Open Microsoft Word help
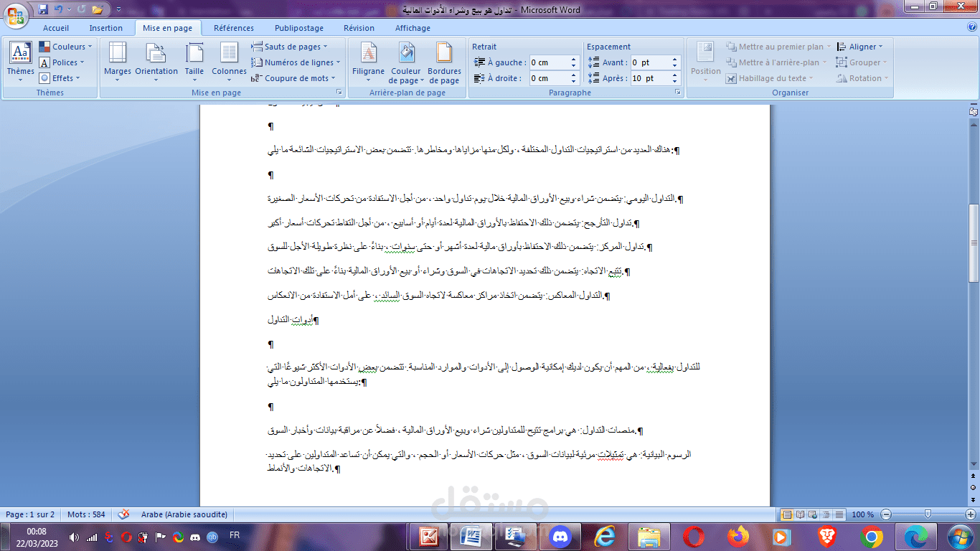980x551 pixels. pos(972,27)
